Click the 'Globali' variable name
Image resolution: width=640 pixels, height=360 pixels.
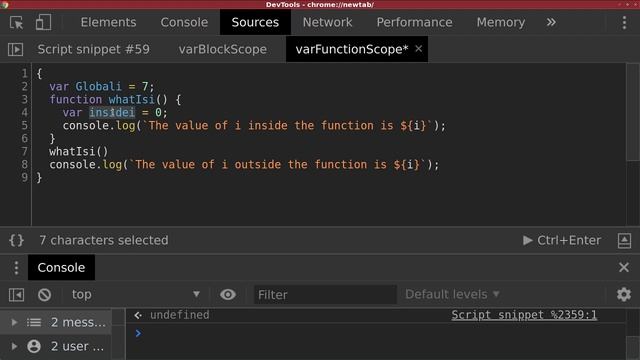[98, 87]
